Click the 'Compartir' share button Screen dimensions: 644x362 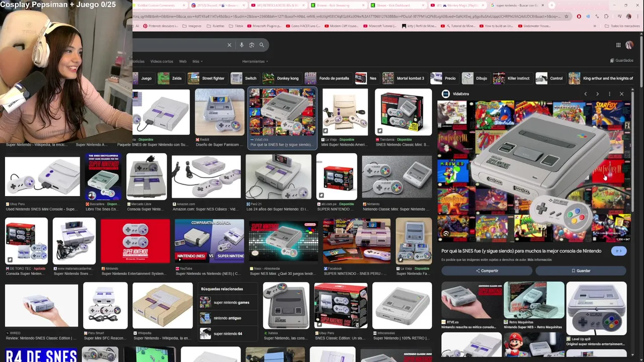tap(487, 270)
